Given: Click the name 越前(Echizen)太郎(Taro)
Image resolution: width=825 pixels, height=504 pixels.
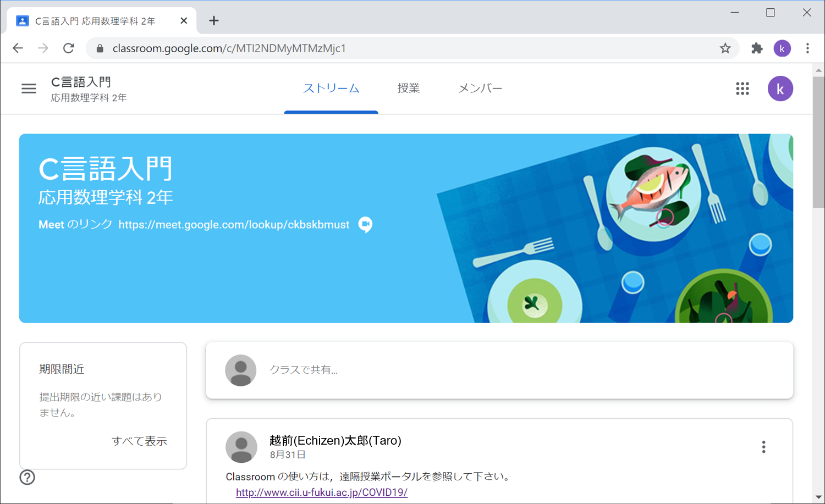Looking at the screenshot, I should [x=335, y=440].
